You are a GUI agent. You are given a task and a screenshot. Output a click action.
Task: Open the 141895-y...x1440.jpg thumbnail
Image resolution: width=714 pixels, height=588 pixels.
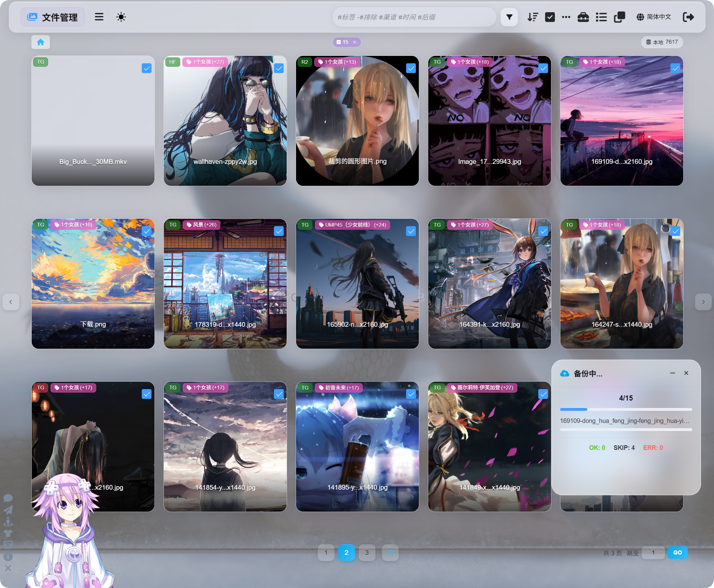pos(357,447)
